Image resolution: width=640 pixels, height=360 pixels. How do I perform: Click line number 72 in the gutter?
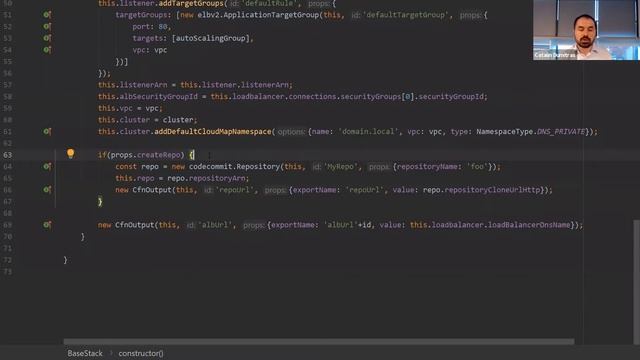click(x=8, y=260)
